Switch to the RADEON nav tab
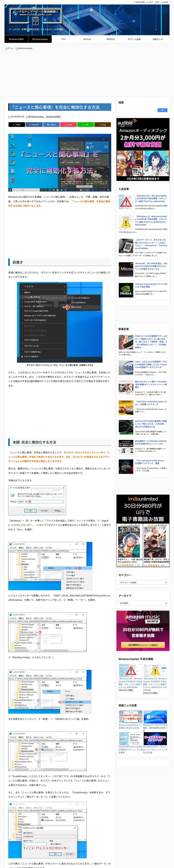174x868 pixels. point(110,39)
